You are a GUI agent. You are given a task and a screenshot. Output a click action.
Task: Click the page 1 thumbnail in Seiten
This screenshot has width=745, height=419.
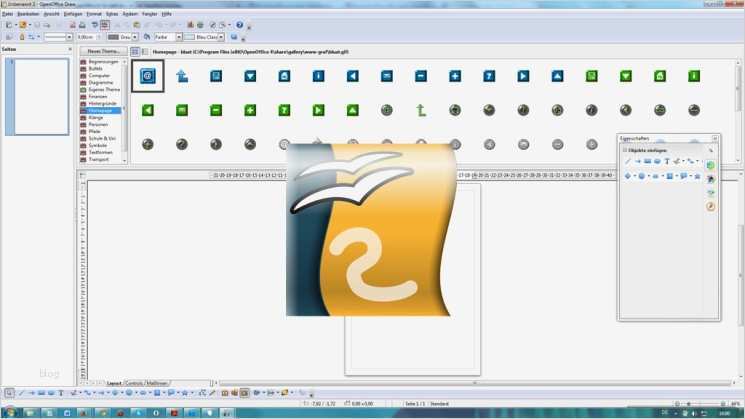tap(41, 96)
